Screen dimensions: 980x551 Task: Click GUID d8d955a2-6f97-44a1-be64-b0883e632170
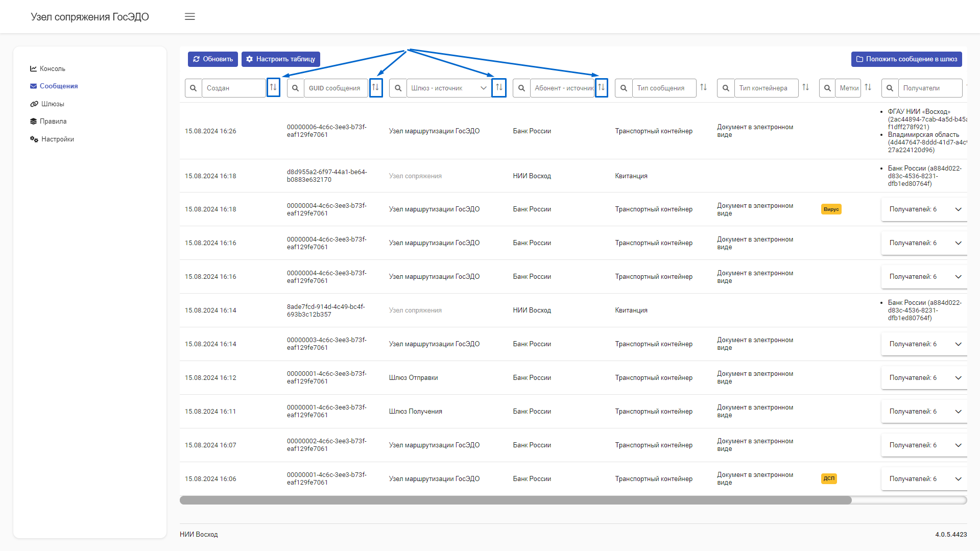coord(327,176)
